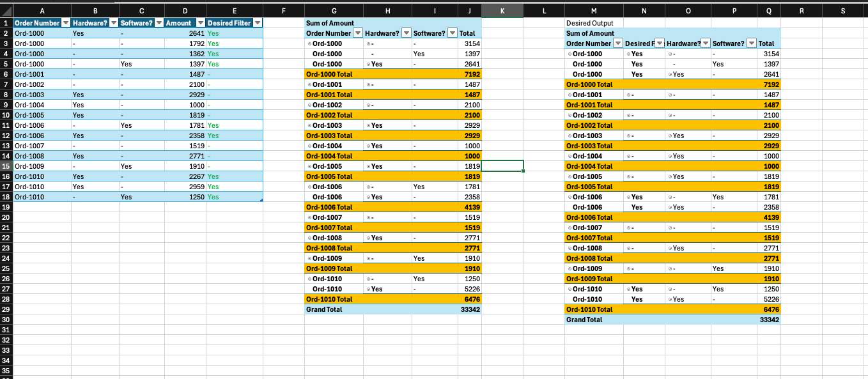Click 'Ord-1007' in column A

point(29,146)
